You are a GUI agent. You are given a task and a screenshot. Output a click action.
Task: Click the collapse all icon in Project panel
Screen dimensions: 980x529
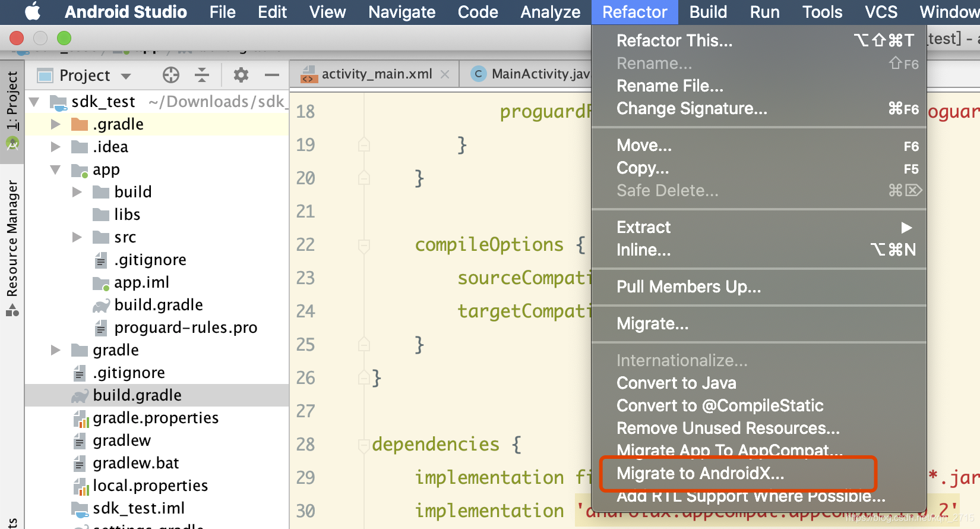pos(202,75)
